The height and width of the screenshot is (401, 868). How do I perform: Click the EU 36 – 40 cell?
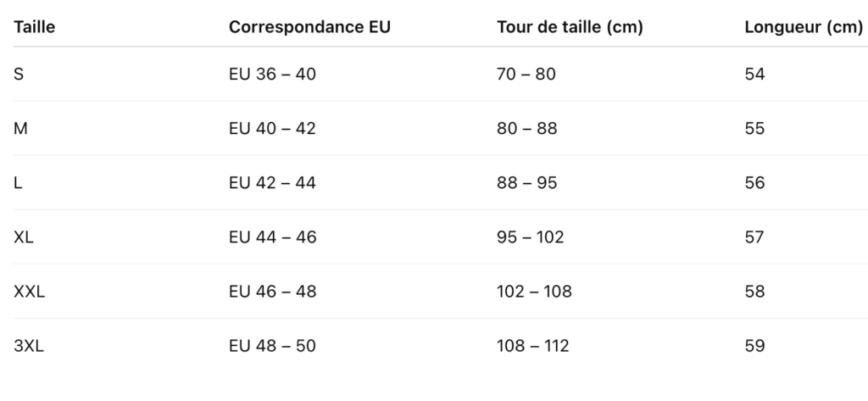coord(272,74)
